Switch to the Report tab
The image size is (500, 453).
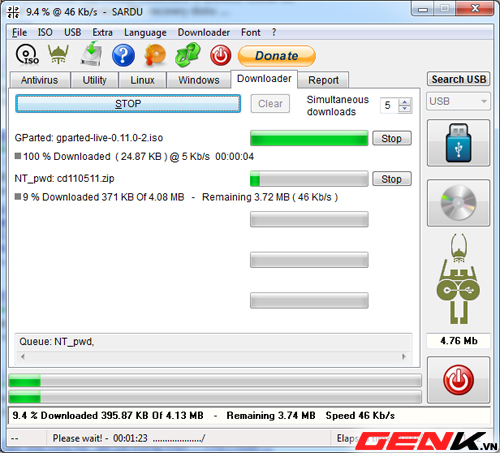click(x=323, y=80)
